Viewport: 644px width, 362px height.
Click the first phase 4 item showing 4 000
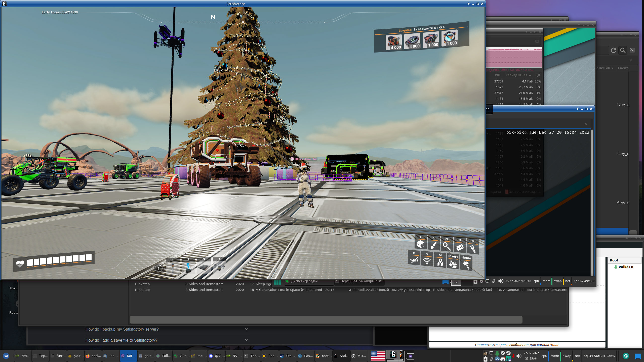394,42
